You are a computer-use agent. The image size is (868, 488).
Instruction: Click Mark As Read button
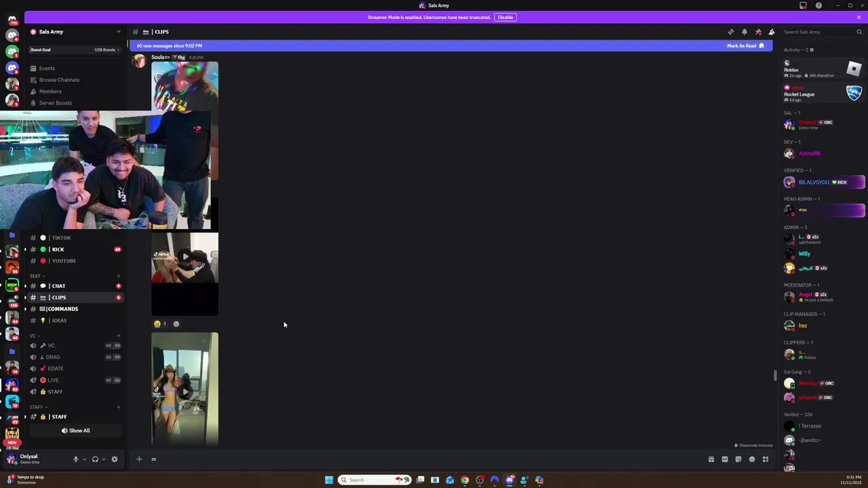click(745, 45)
